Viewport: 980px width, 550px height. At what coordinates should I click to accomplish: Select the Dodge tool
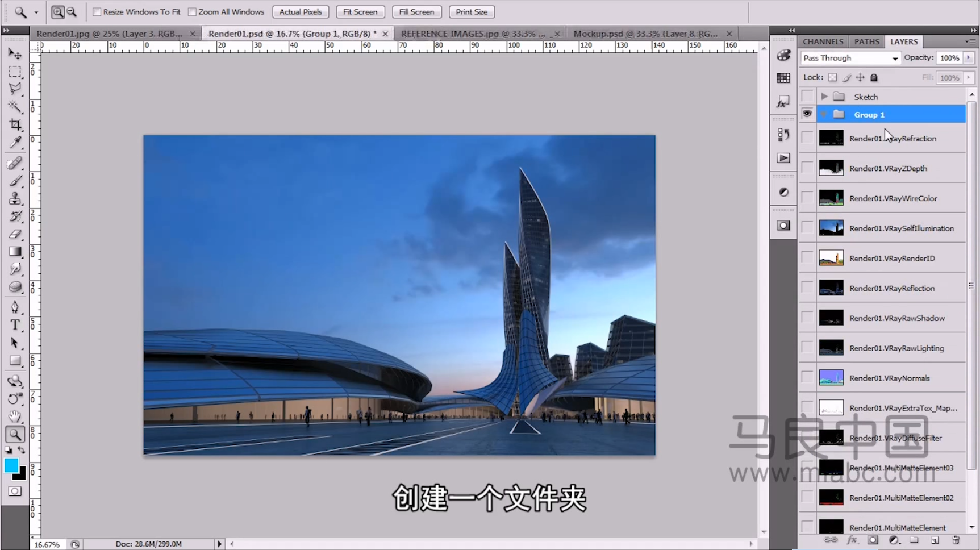click(15, 287)
